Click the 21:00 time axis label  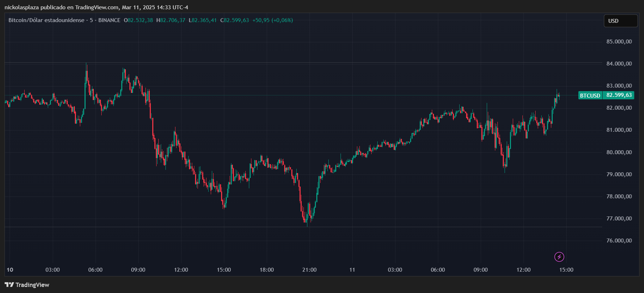point(310,270)
